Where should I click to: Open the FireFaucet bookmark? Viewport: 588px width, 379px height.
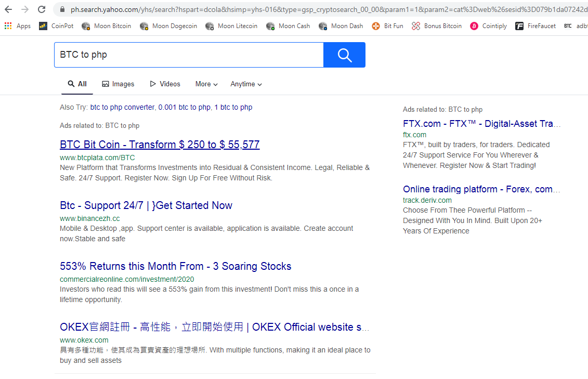[535, 26]
